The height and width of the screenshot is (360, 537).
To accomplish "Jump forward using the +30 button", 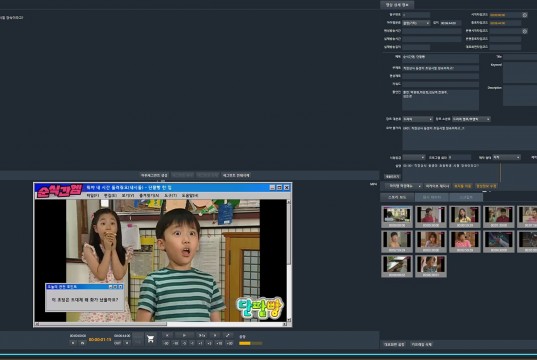I will click(229, 343).
